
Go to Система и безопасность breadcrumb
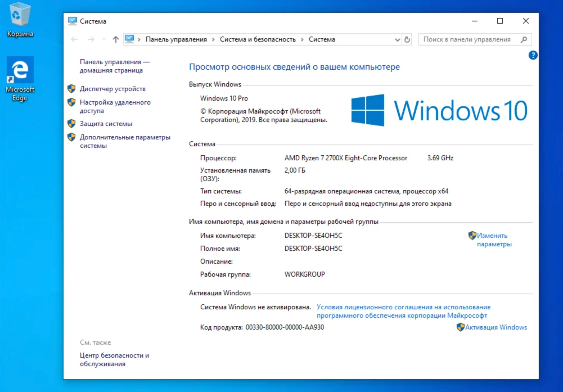258,39
